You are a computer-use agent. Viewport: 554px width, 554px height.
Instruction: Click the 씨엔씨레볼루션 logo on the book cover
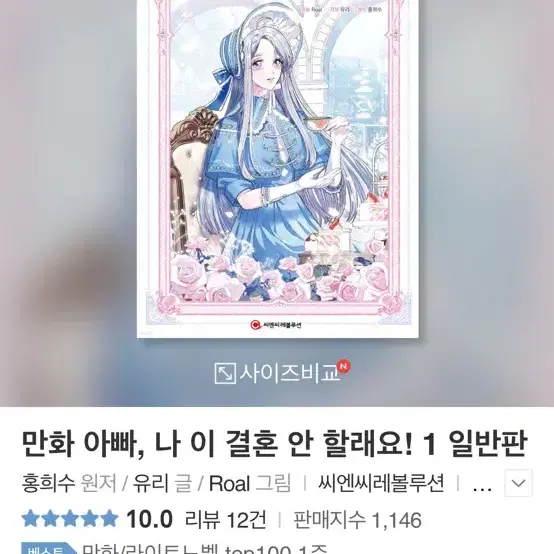click(276, 325)
